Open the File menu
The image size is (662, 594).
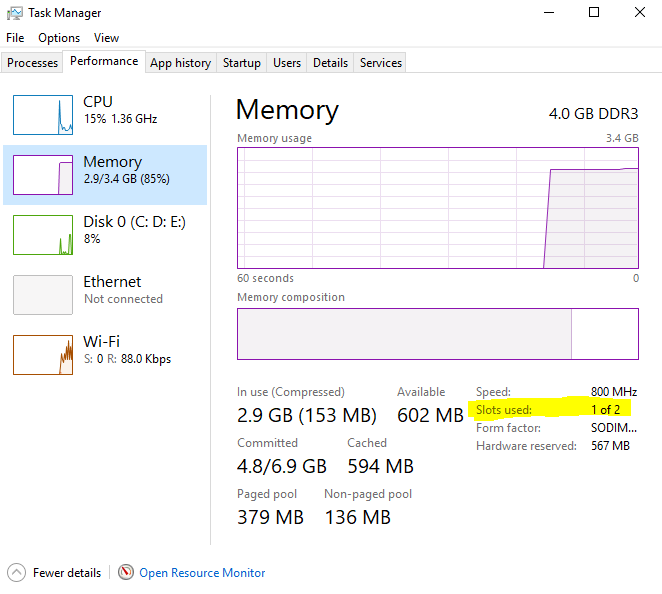[15, 38]
